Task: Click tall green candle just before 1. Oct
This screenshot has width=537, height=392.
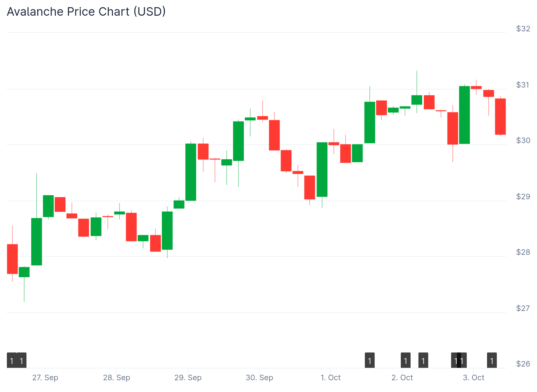Action: click(x=322, y=170)
